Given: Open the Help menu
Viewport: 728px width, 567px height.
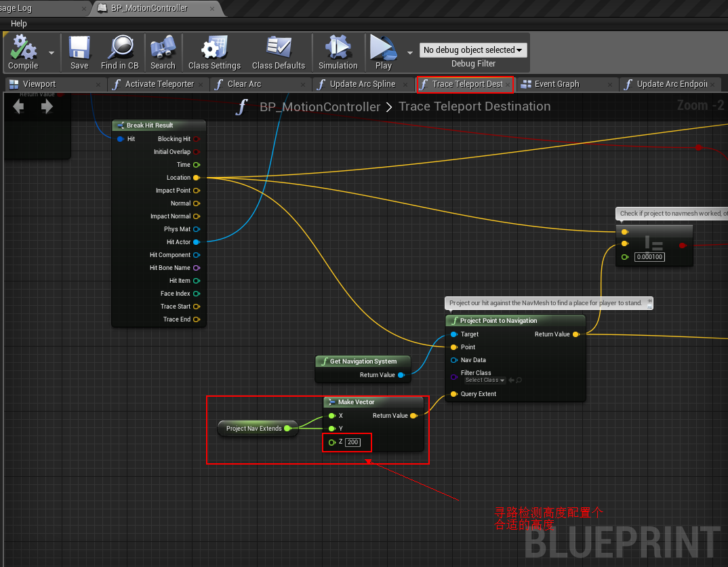Looking at the screenshot, I should click(x=19, y=24).
